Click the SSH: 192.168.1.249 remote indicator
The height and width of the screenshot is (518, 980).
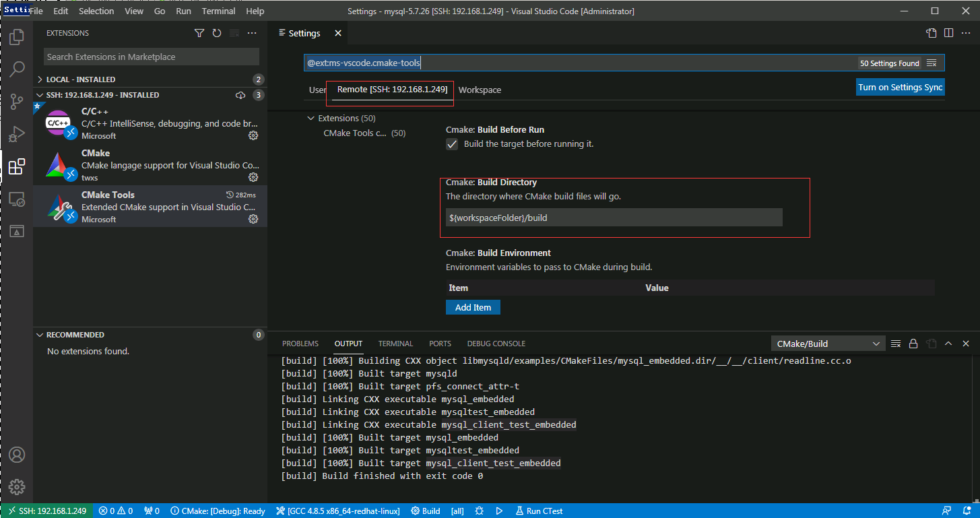(46, 511)
